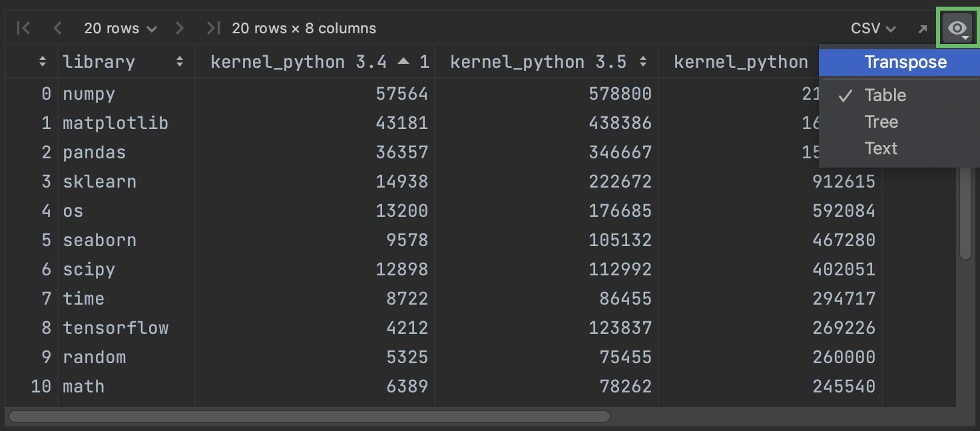Open the 20 rows page size dropdown
Image resolution: width=980 pixels, height=431 pixels.
click(x=120, y=29)
